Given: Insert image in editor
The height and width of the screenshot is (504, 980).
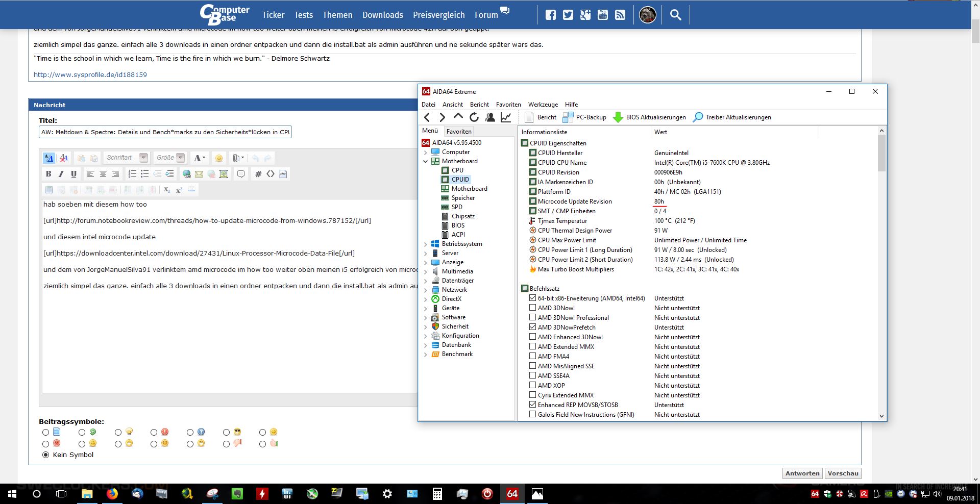Looking at the screenshot, I should tap(224, 174).
